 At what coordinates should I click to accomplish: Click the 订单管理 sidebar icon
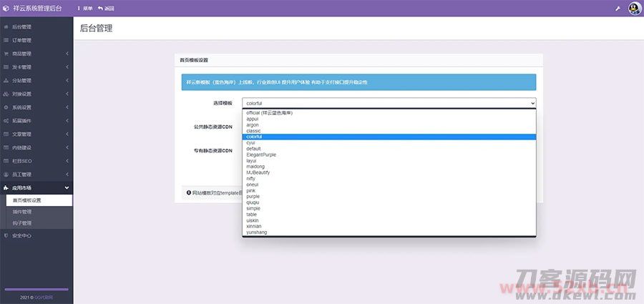(x=6, y=40)
